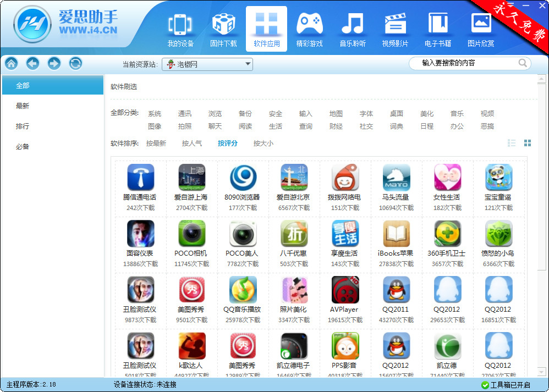Open 视频影片 video section

pyautogui.click(x=396, y=29)
